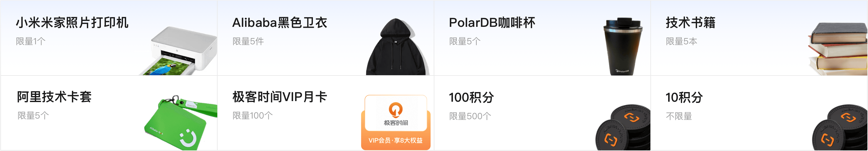The width and height of the screenshot is (868, 151).
Task: Open the 小米米家照片打印机 prize title
Action: click(72, 23)
